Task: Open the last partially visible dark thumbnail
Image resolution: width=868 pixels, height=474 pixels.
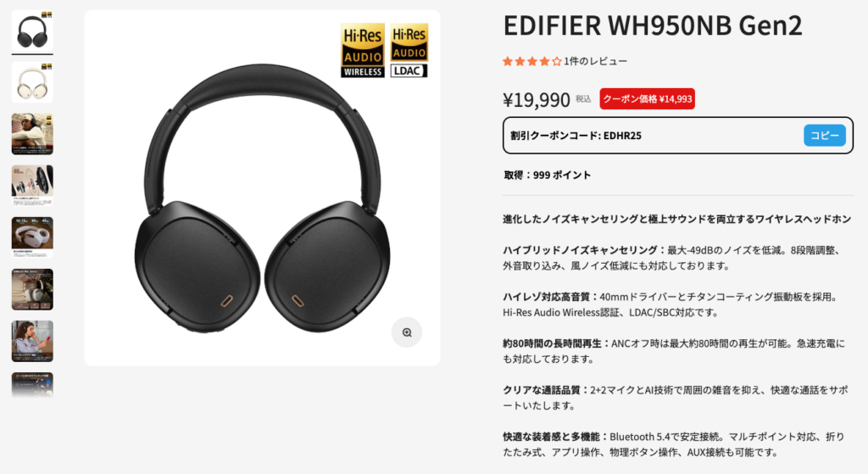Action: click(33, 386)
